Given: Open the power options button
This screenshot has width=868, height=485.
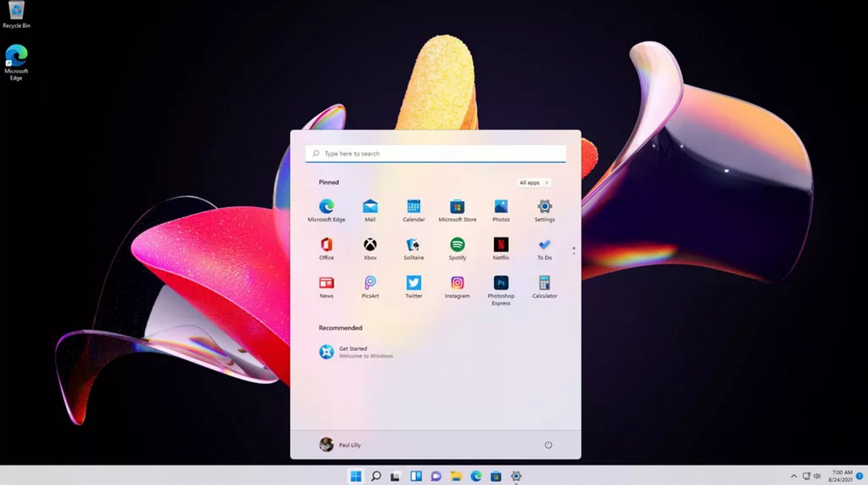Looking at the screenshot, I should [548, 445].
